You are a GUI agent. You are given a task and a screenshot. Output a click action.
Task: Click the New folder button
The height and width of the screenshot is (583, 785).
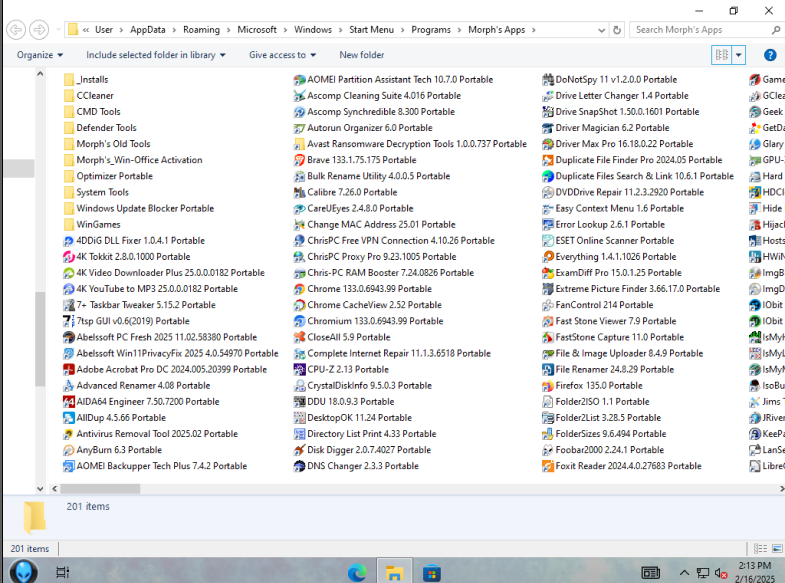(361, 55)
